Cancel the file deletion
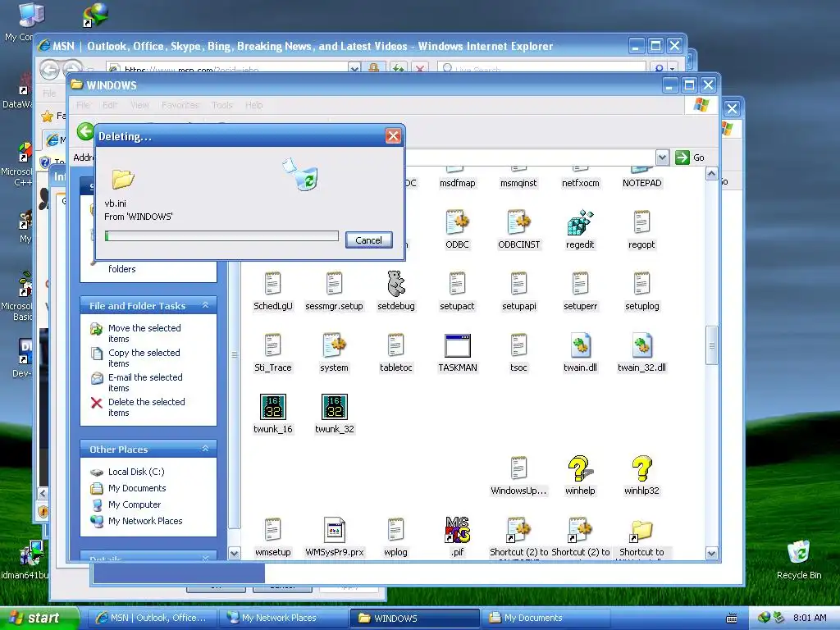The height and width of the screenshot is (630, 840). click(x=368, y=240)
